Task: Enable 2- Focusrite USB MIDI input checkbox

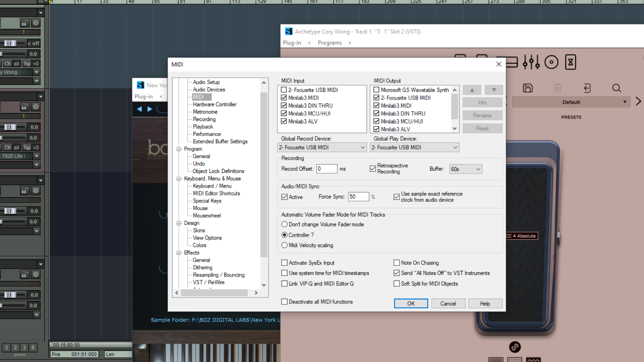Action: click(284, 90)
